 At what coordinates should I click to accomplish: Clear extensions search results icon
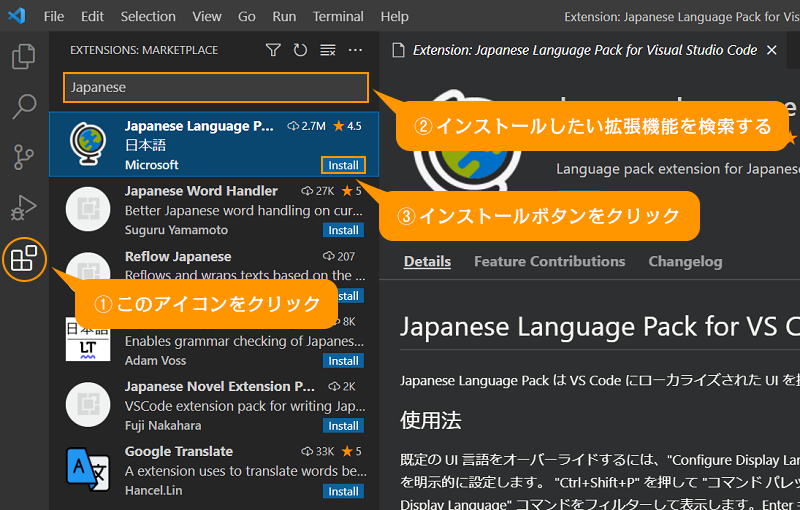[x=328, y=50]
